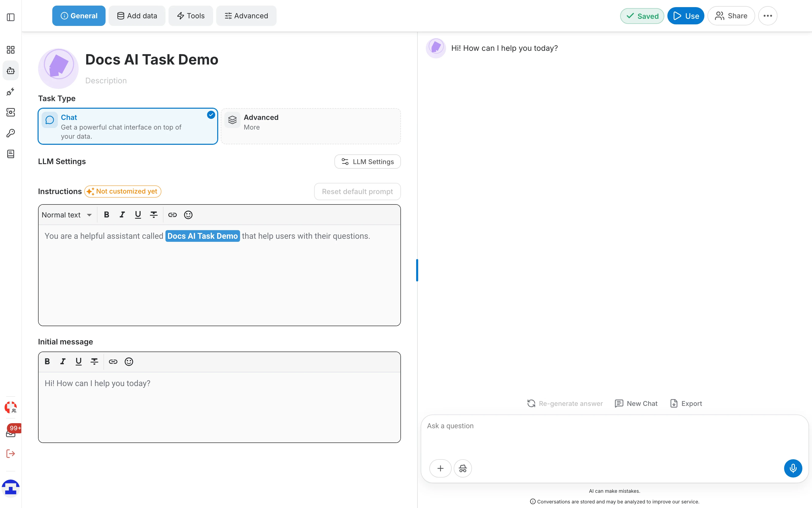
Task: Select the Advanced task type card
Action: (311, 126)
